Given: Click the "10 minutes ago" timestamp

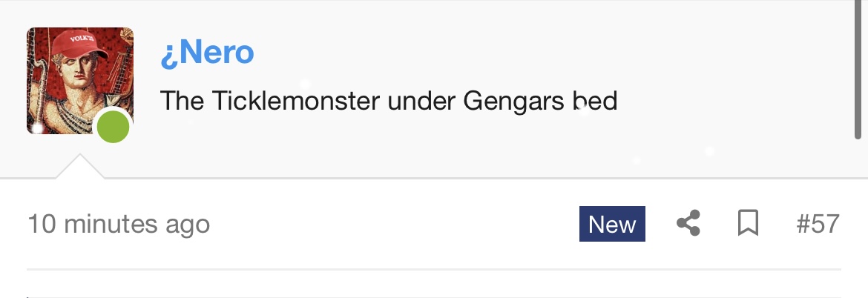Looking at the screenshot, I should pos(119,224).
